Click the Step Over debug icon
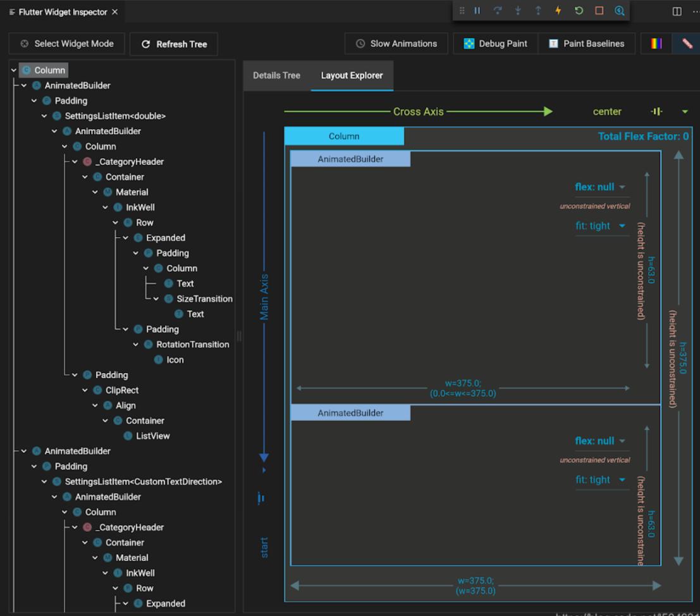Viewport: 700px width, 616px height. click(x=497, y=11)
